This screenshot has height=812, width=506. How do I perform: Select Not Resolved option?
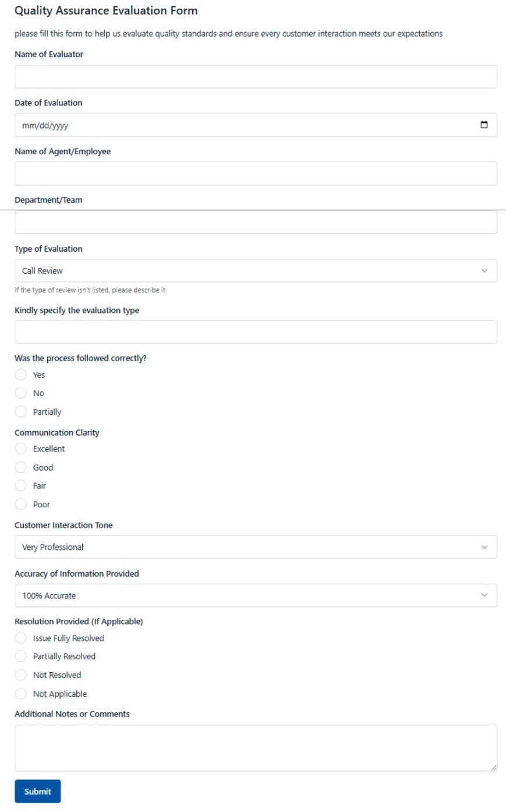(21, 675)
